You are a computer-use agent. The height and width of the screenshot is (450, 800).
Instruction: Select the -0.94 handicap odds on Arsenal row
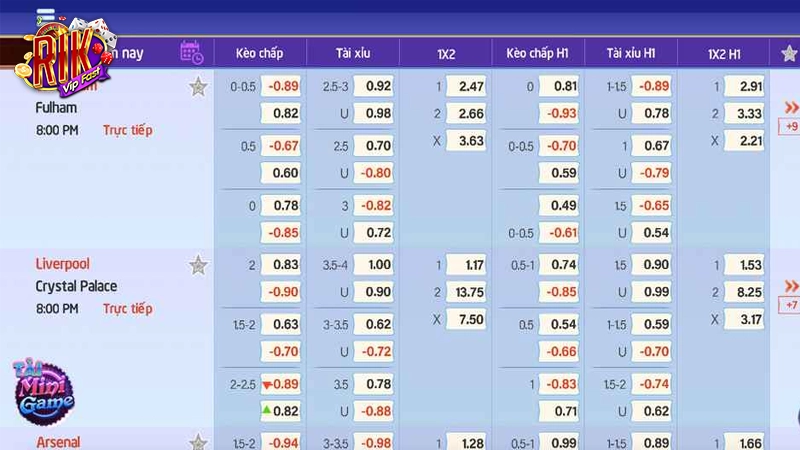(x=281, y=442)
